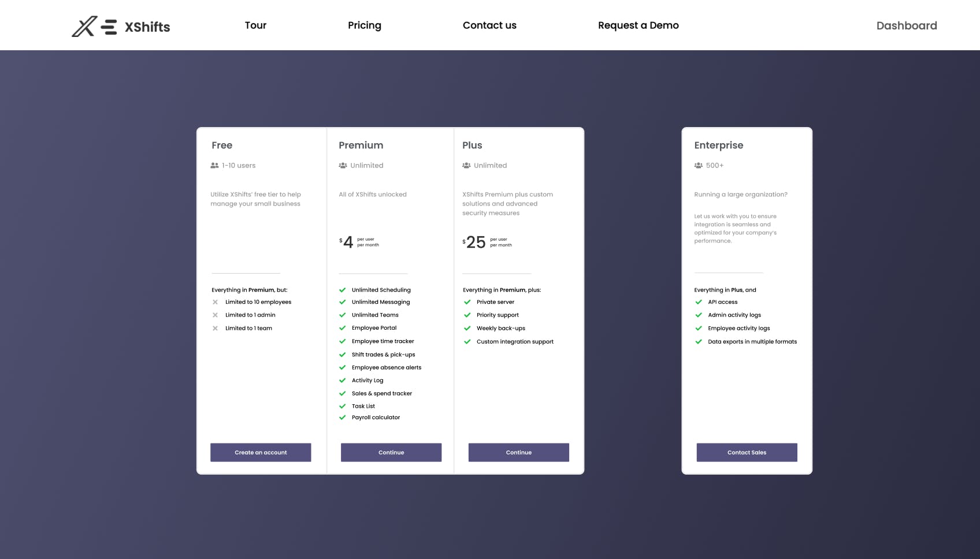Click the 'Admin activity logs' feature text
The height and width of the screenshot is (559, 980).
(734, 315)
